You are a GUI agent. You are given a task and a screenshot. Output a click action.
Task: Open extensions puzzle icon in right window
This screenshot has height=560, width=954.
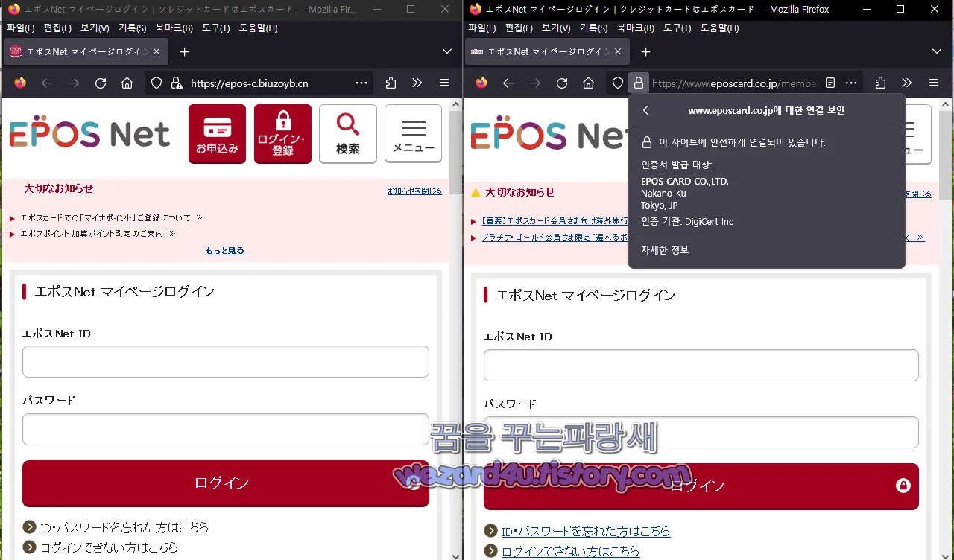click(880, 83)
